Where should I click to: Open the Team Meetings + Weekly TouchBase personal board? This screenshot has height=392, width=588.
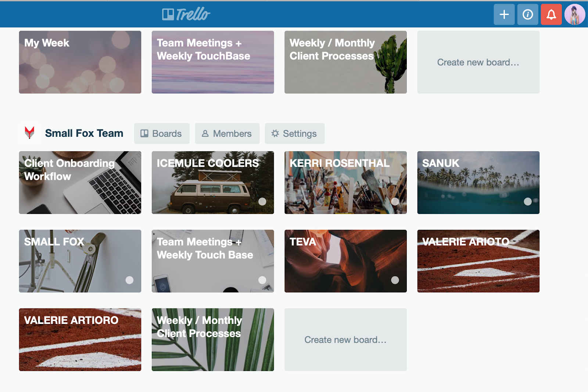(213, 62)
